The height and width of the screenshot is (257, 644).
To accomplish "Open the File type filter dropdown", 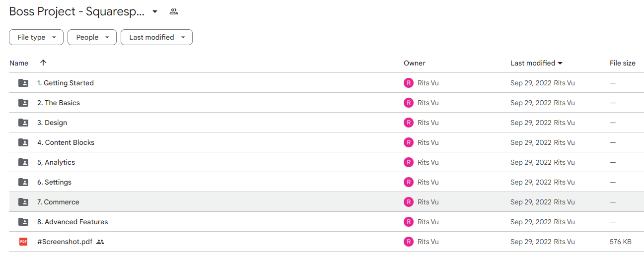I will [x=36, y=37].
